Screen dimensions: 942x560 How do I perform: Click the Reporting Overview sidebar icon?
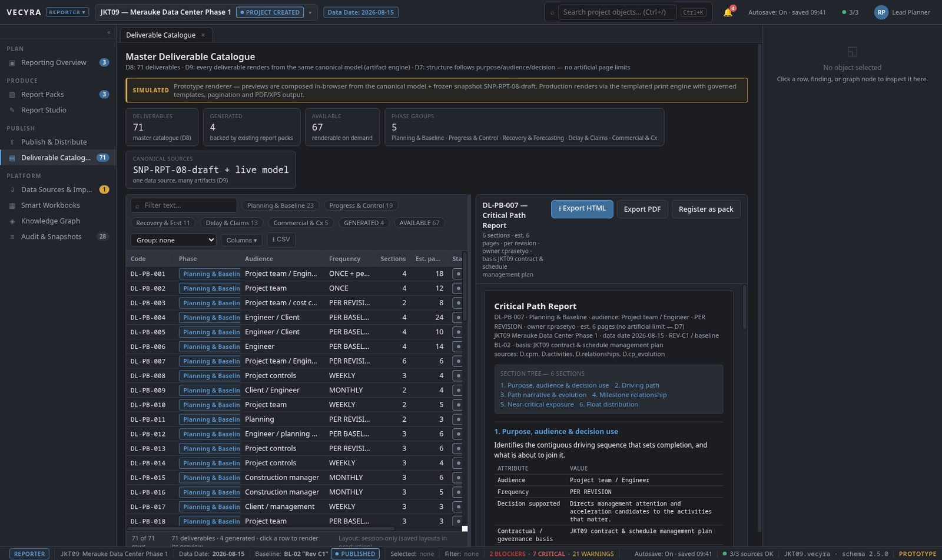pos(12,63)
